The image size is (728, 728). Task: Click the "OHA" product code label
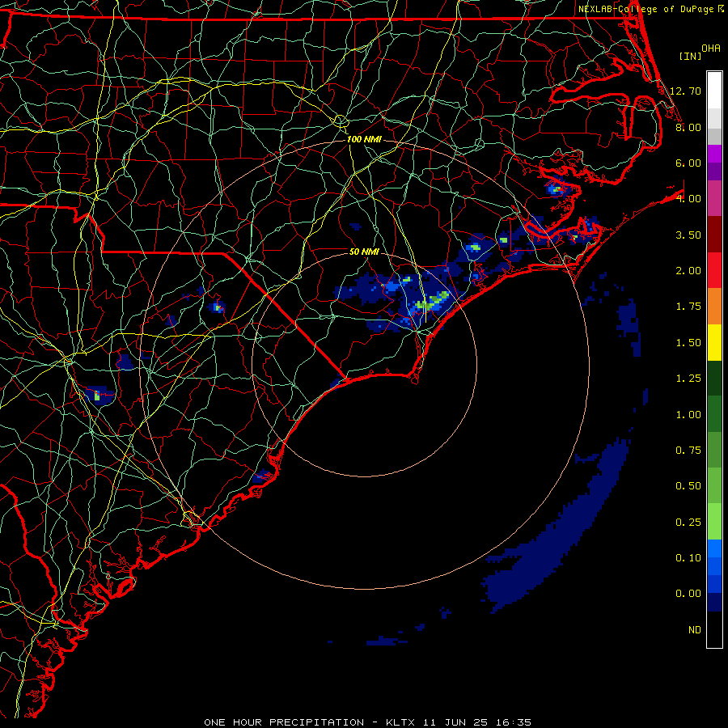711,49
